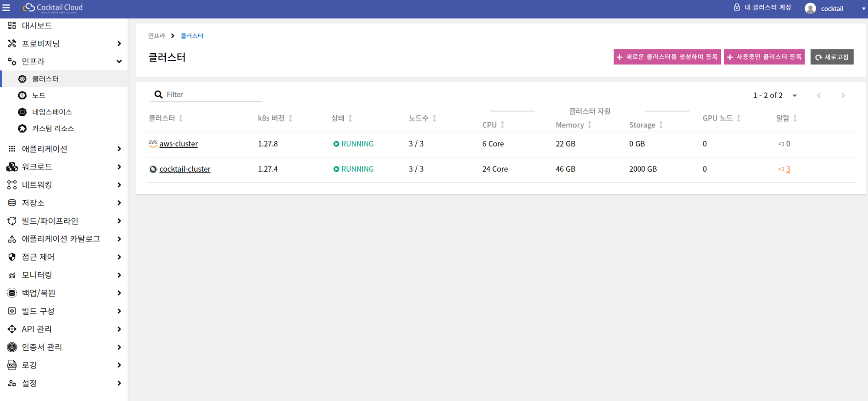Open cocktail user account dropdown
Image resolution: width=868 pixels, height=401 pixels.
(863, 9)
